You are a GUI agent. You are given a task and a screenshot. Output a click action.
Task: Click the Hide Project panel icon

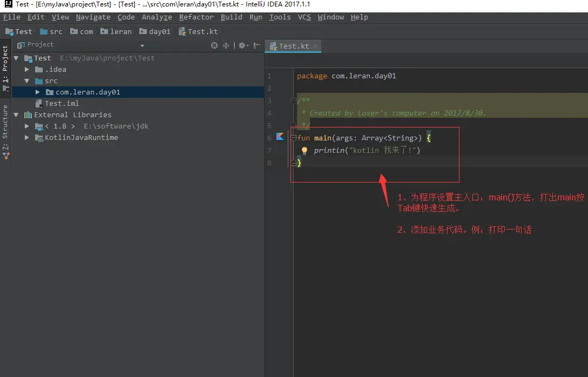257,45
